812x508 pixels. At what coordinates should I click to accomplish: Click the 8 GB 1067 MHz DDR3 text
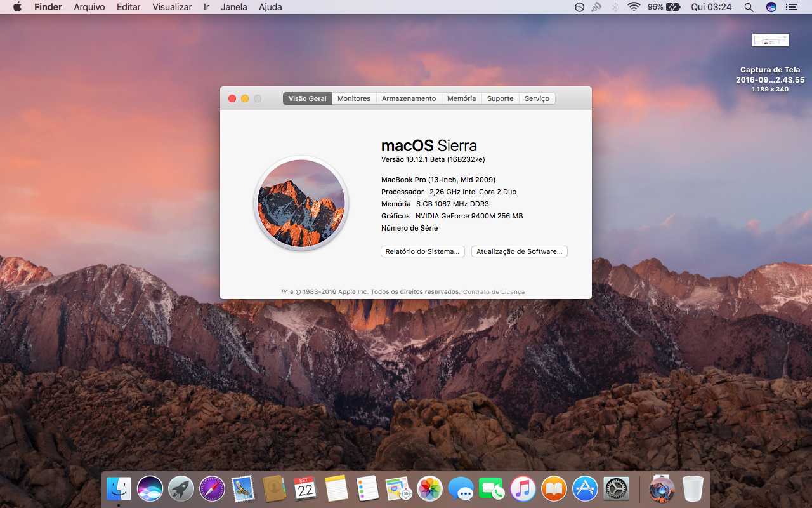coord(452,204)
